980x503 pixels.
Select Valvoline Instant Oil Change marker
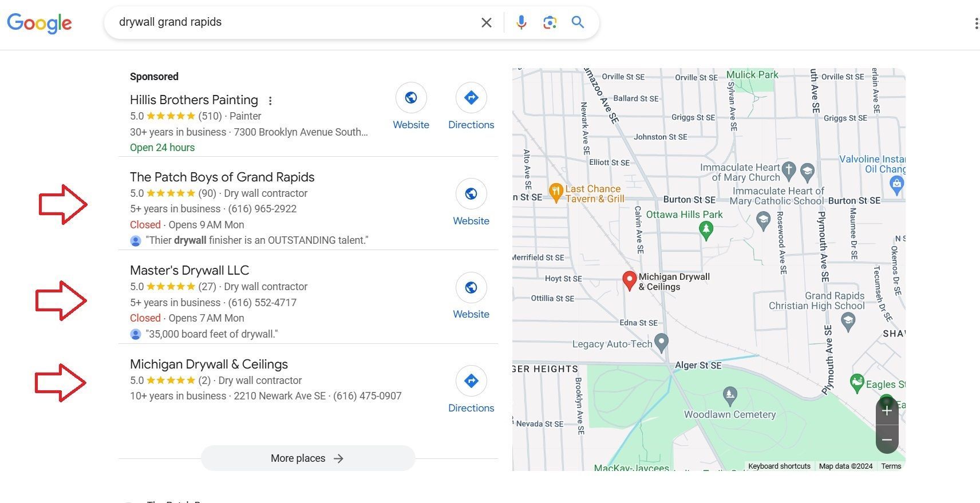click(896, 184)
